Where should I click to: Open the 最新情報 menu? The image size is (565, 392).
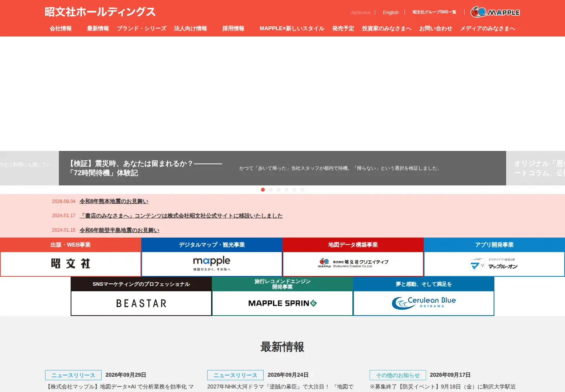(x=98, y=28)
